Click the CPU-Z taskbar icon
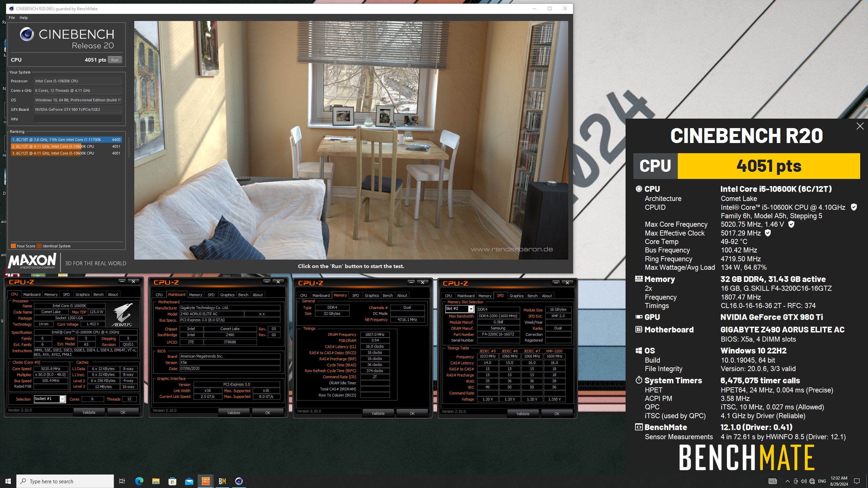 pos(205,481)
